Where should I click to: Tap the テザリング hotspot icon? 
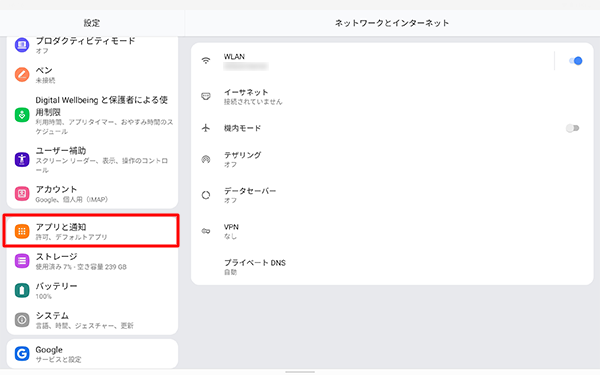(x=206, y=159)
